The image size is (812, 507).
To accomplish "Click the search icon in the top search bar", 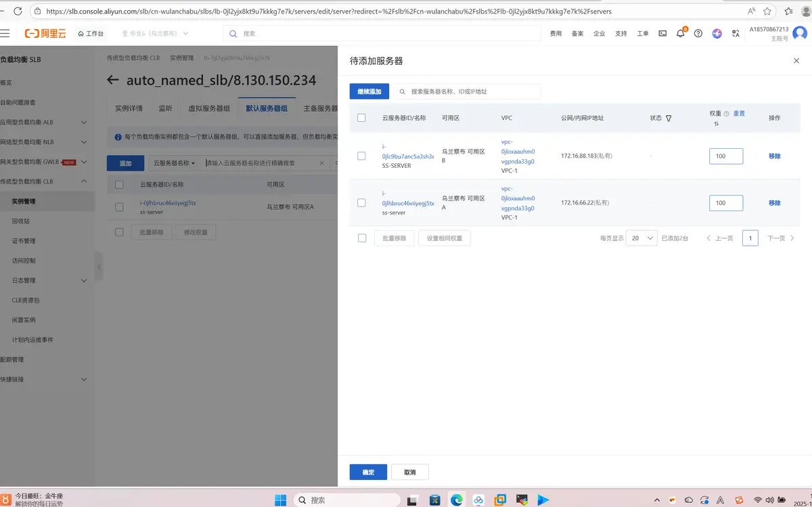I will 233,33.
